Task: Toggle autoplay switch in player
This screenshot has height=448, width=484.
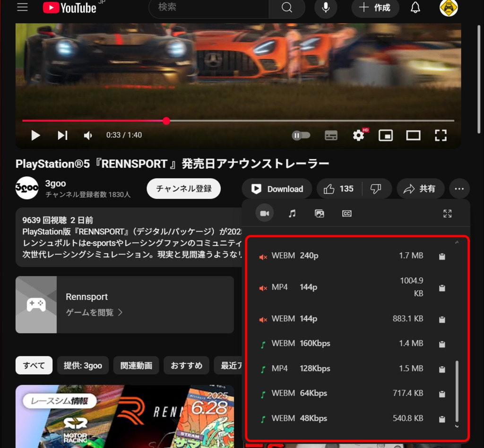Action: pyautogui.click(x=301, y=135)
